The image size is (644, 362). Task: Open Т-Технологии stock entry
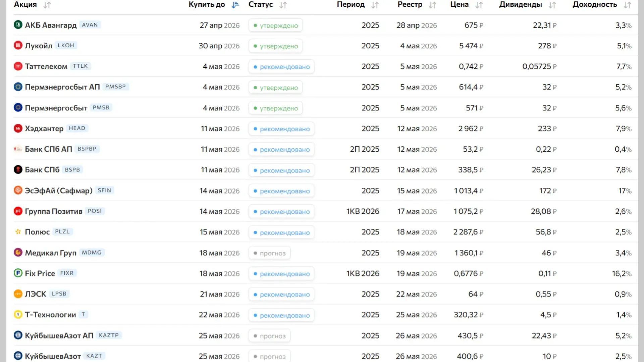50,315
